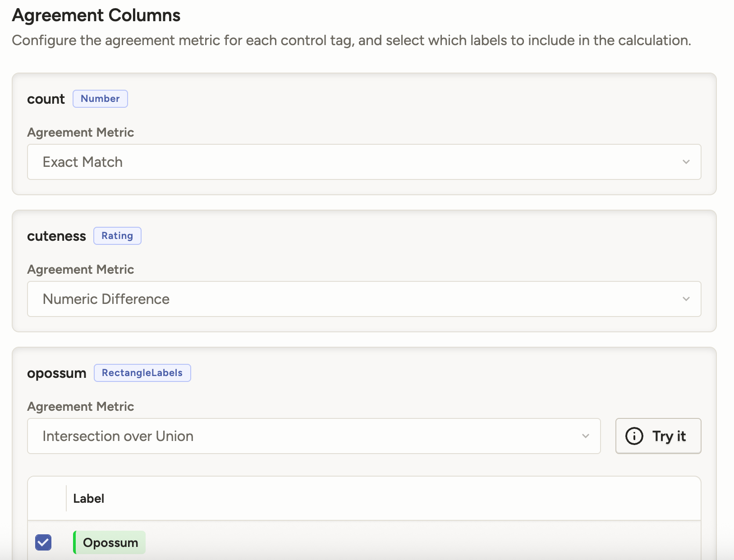Viewport: 734px width, 560px height.
Task: Click the green Opossum label tag
Action: tap(110, 542)
